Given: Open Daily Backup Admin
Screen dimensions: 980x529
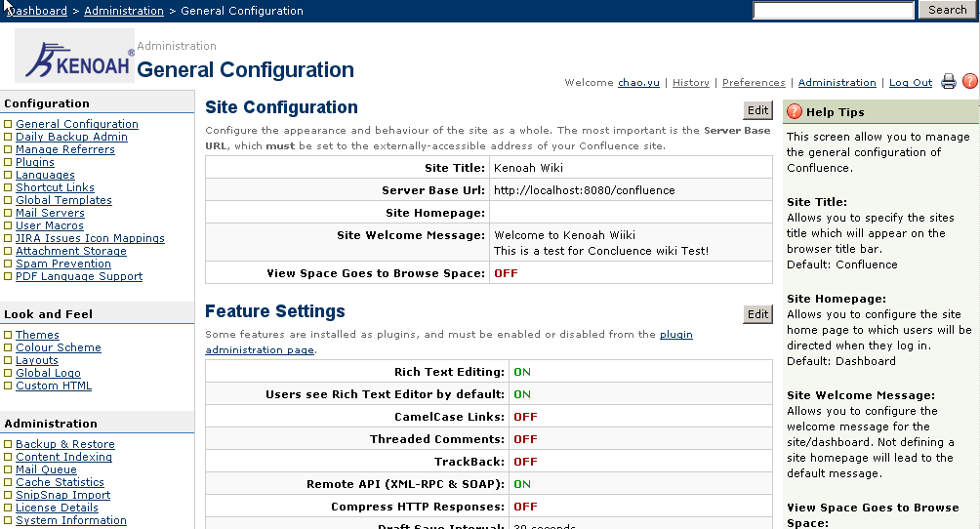Looking at the screenshot, I should (x=71, y=137).
